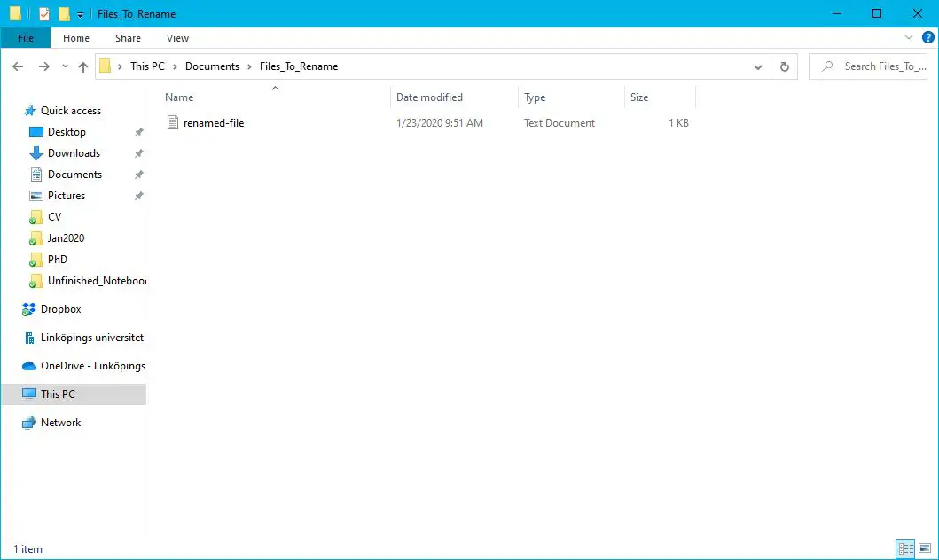Image resolution: width=939 pixels, height=560 pixels.
Task: Click This PC in the address breadcrumb
Action: pos(147,66)
